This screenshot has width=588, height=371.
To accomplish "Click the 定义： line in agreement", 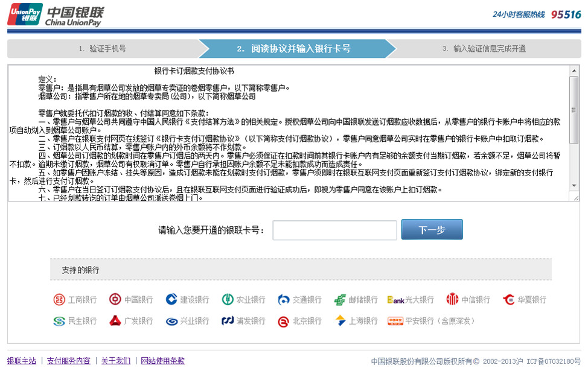I will [48, 80].
